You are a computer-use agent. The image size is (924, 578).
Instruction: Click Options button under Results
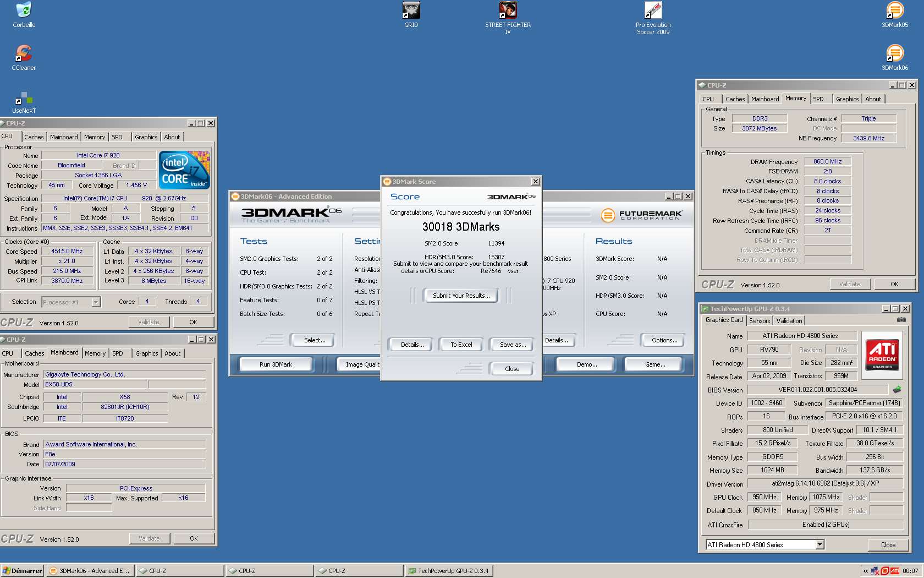coord(664,340)
